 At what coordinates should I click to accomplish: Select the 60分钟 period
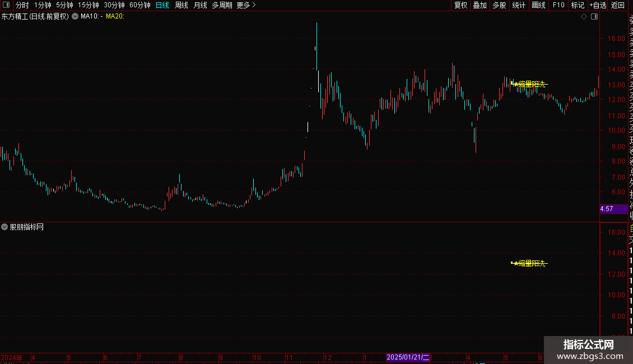coord(139,5)
